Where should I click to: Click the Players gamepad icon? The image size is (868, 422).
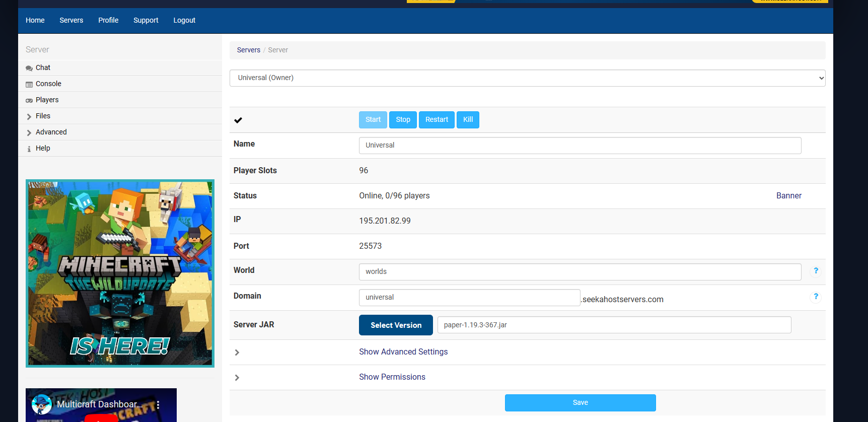[29, 100]
